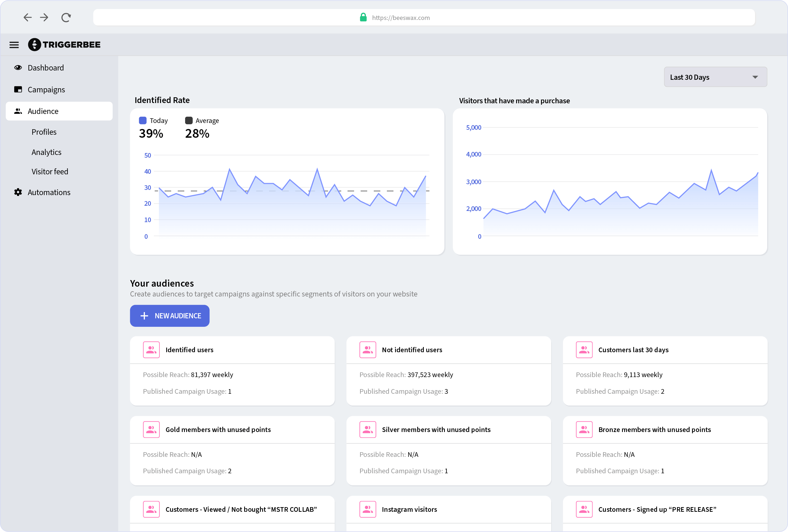
Task: Click the Instagram visitors audience icon
Action: (367, 509)
